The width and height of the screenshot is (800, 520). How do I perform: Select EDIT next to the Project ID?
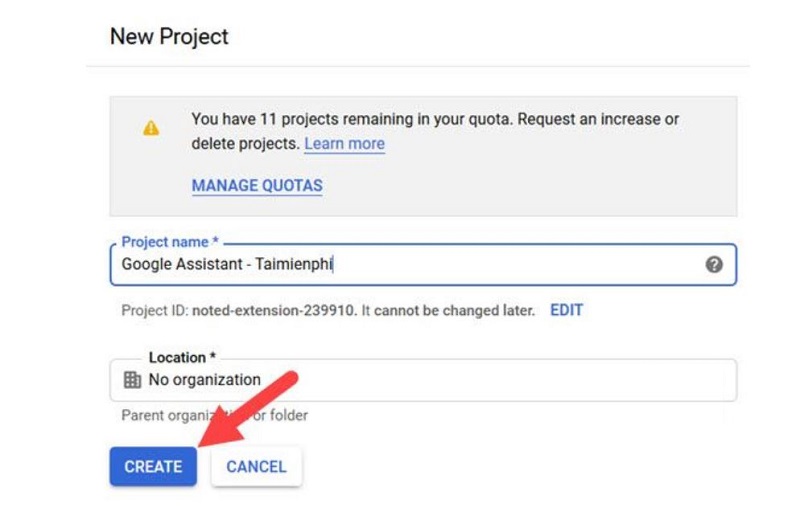tap(566, 310)
